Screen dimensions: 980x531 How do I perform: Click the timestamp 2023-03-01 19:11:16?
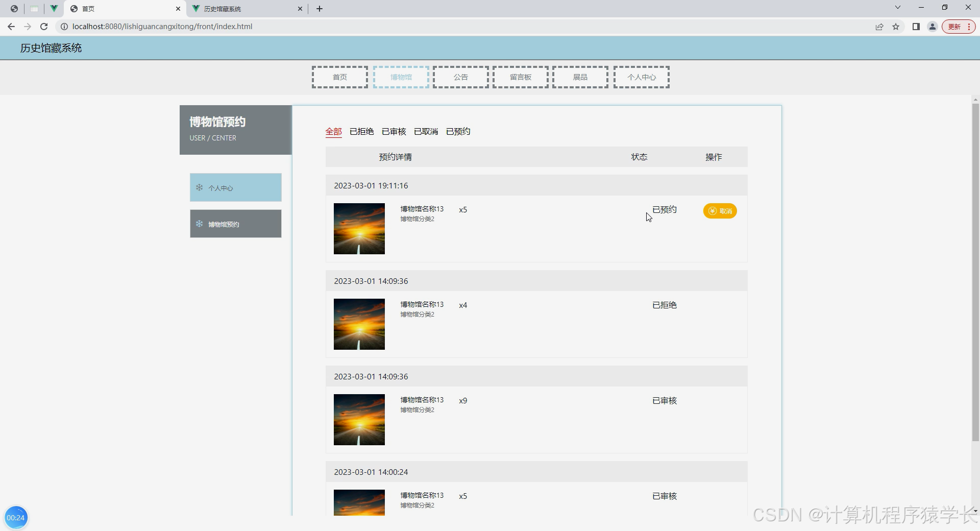[371, 186]
